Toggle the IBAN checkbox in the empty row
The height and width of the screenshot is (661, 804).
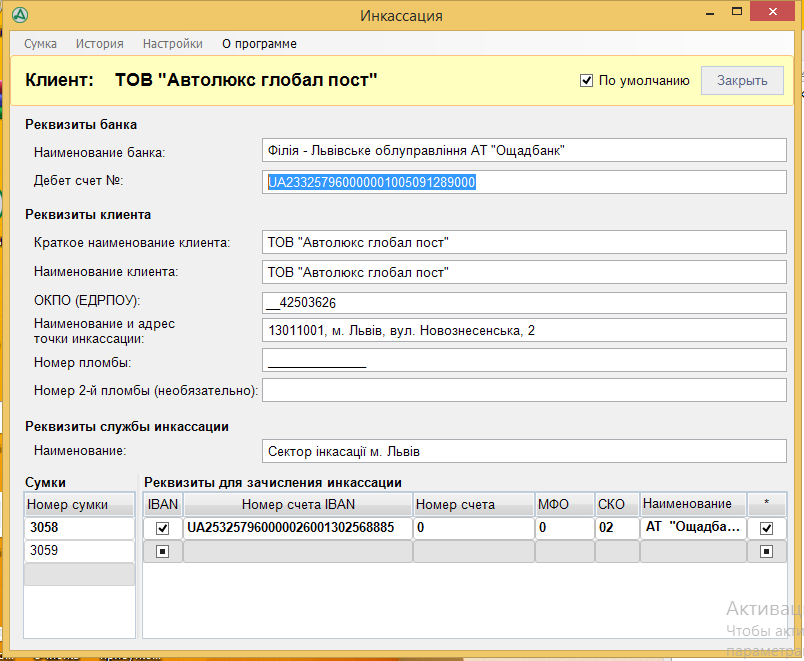tap(163, 552)
